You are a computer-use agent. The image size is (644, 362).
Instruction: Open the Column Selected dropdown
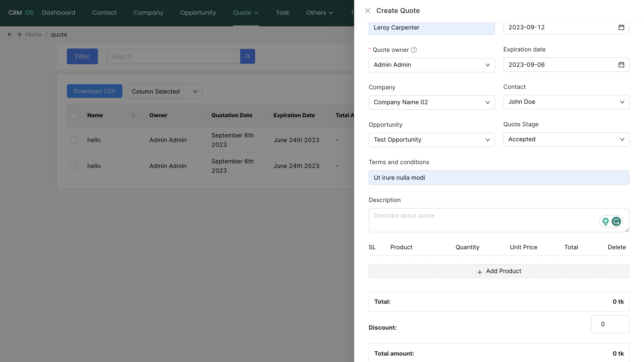point(164,91)
